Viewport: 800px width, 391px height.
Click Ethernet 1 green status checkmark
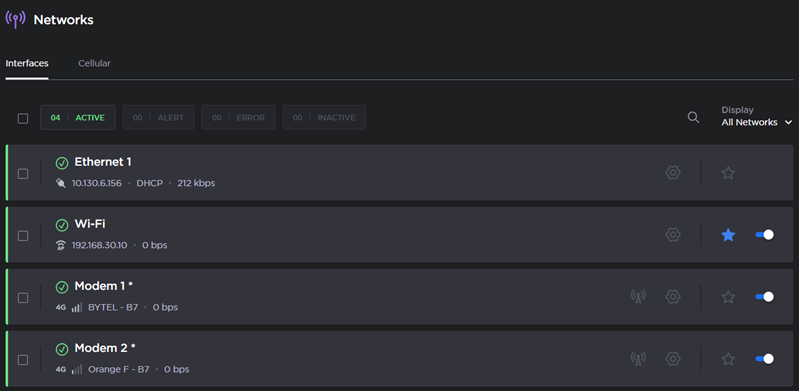62,163
